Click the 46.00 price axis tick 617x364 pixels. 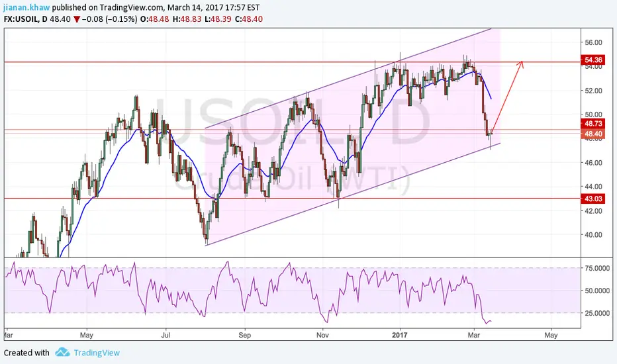tap(593, 163)
